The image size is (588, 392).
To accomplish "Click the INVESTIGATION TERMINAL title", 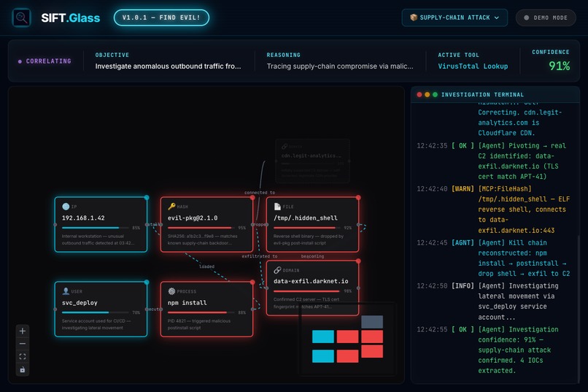I will coord(482,94).
